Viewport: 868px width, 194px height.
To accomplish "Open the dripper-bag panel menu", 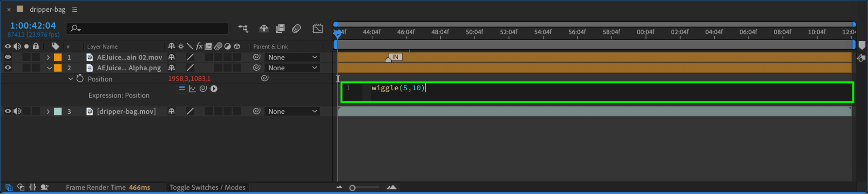I will [75, 10].
